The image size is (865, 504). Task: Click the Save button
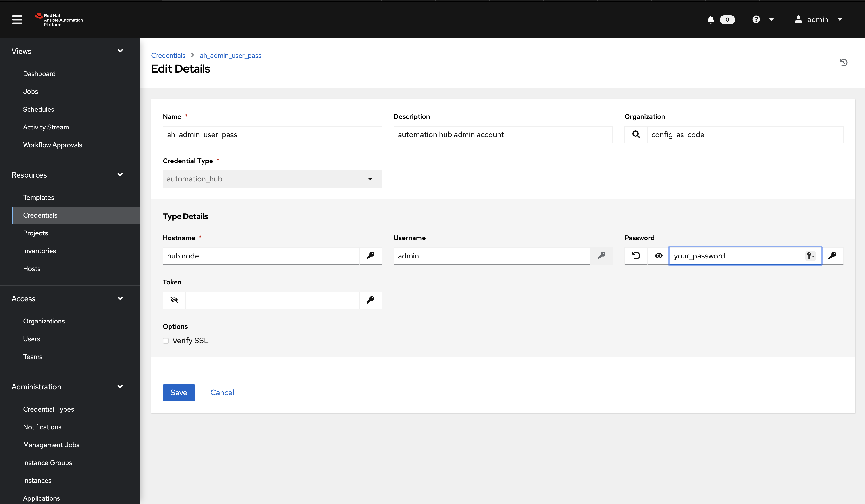coord(178,392)
